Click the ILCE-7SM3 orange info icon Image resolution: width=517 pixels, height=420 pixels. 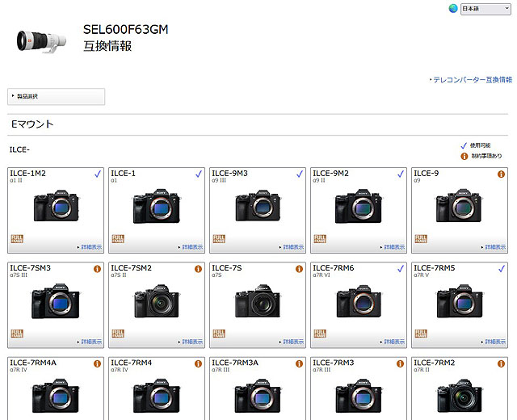(x=97, y=269)
